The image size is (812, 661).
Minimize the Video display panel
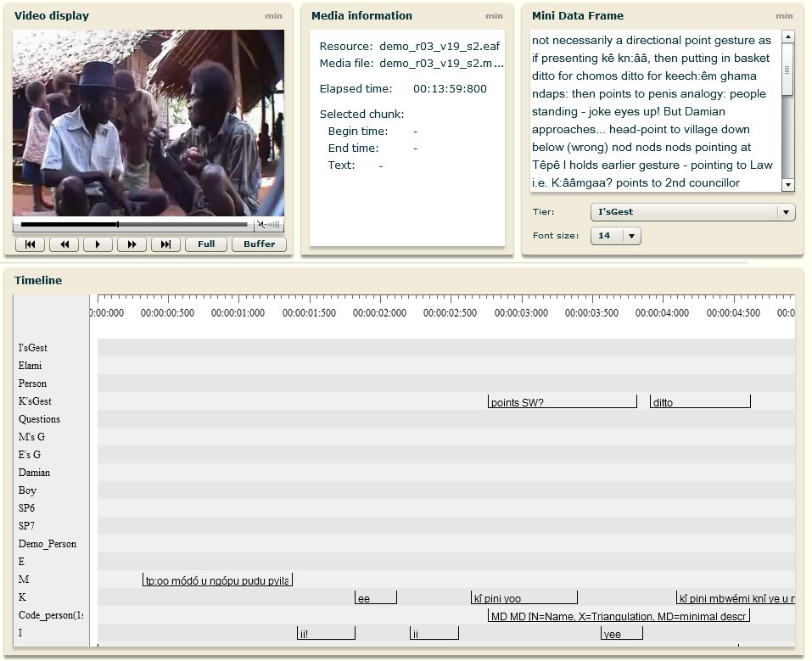pos(273,16)
